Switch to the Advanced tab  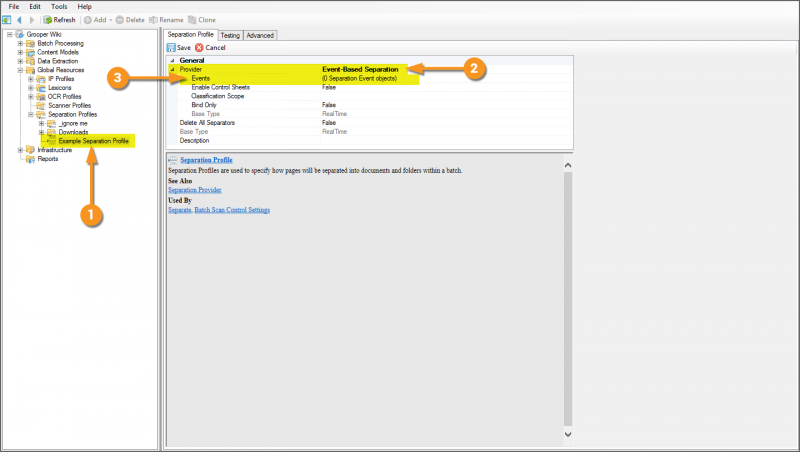pos(260,35)
